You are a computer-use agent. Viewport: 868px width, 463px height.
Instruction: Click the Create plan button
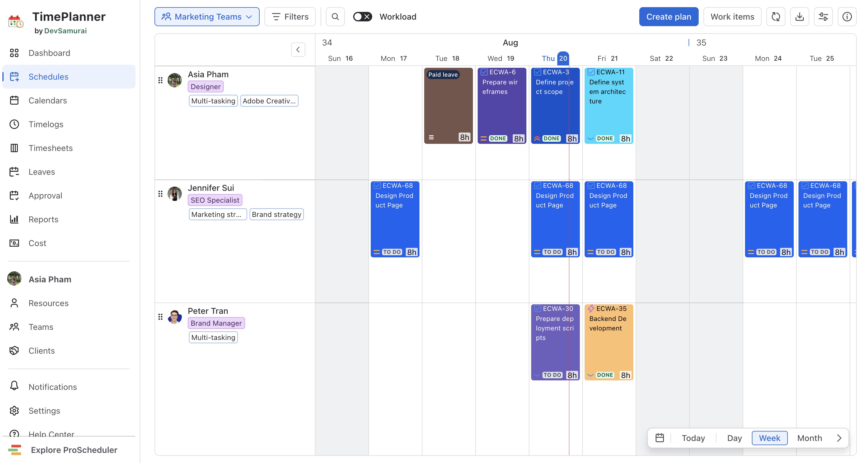tap(668, 17)
